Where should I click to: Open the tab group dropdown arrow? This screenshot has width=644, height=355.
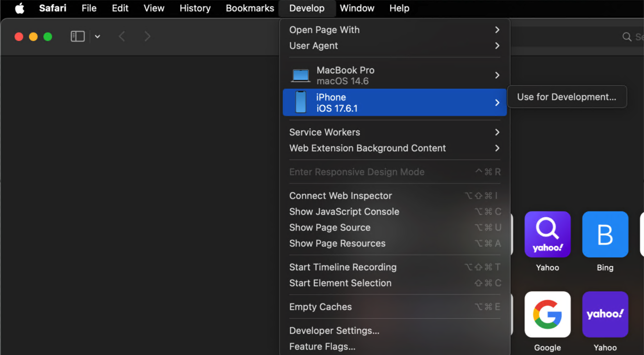point(98,37)
